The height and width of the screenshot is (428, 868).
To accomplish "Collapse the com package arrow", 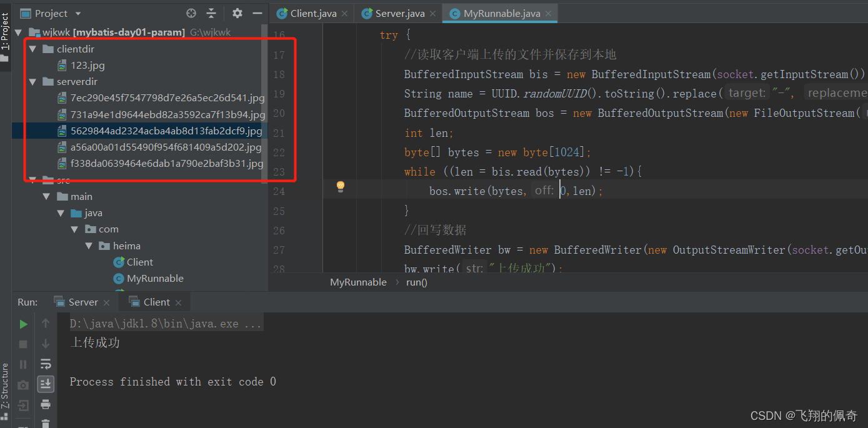I will click(75, 229).
